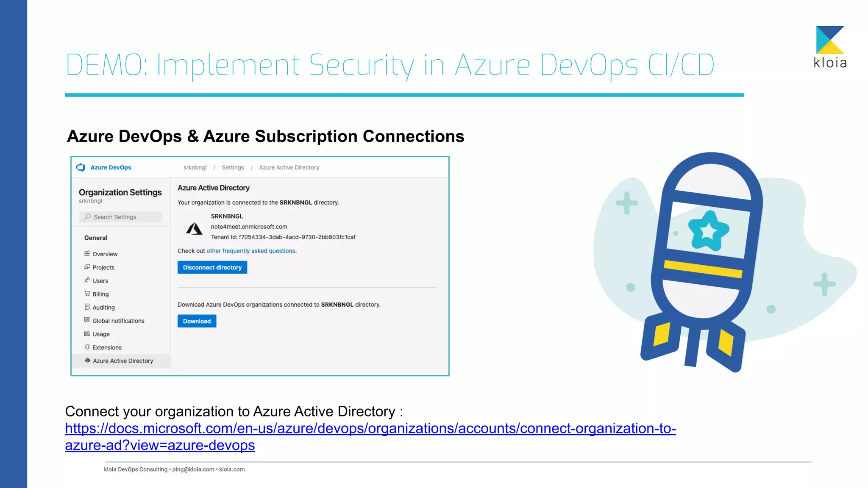868x488 pixels.
Task: Click the Extensions puzzle icon
Action: click(87, 347)
